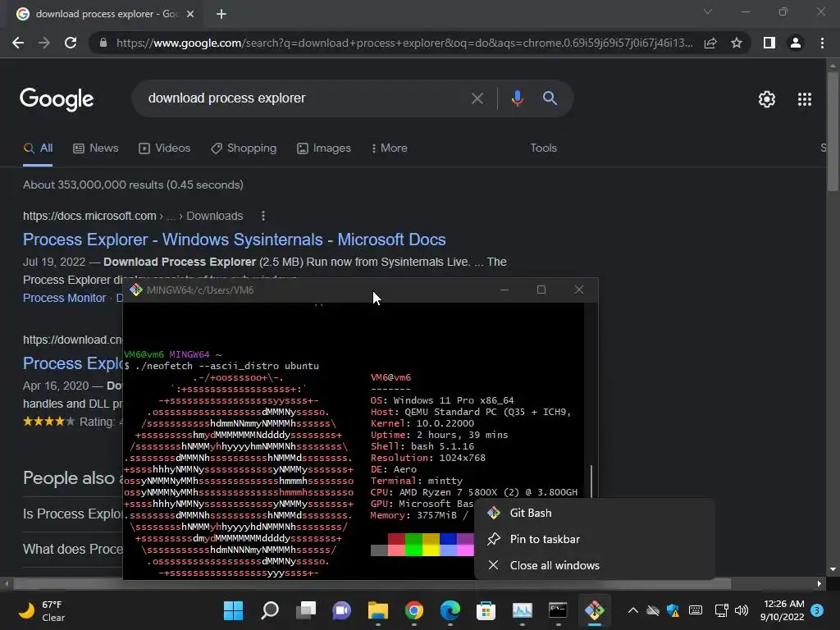Open Command Prompt taskbar icon
This screenshot has width=840, height=630.
(x=558, y=610)
